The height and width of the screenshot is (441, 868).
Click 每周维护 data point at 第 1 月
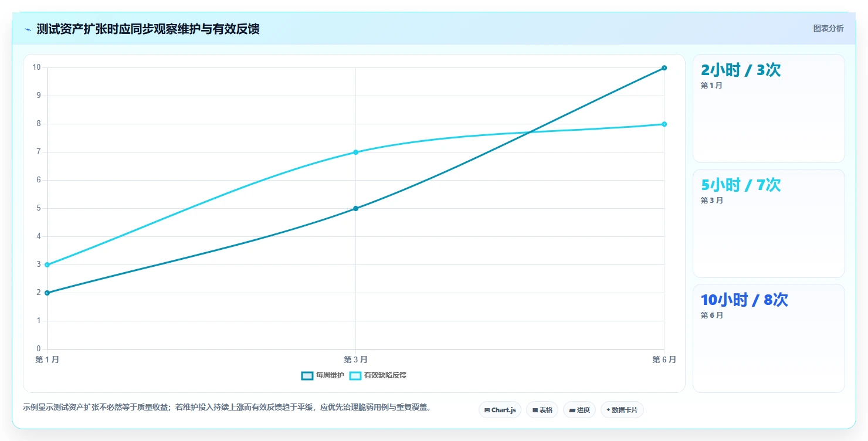click(x=47, y=293)
